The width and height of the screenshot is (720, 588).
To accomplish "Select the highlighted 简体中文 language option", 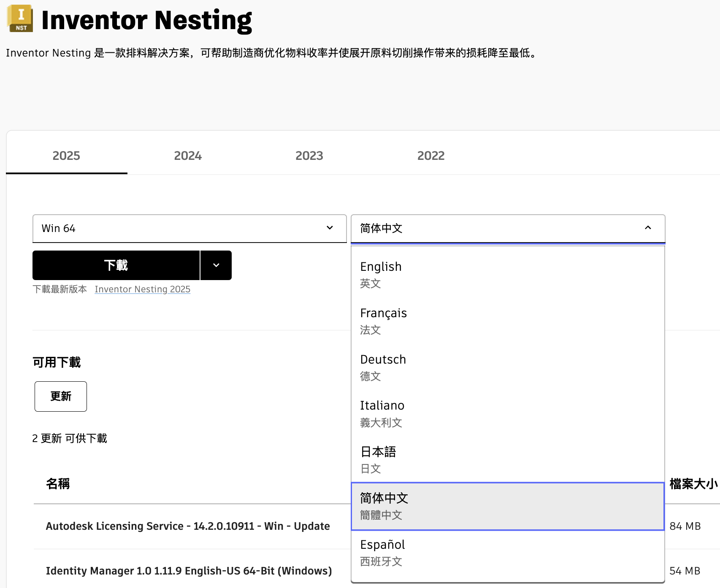I will pos(508,506).
